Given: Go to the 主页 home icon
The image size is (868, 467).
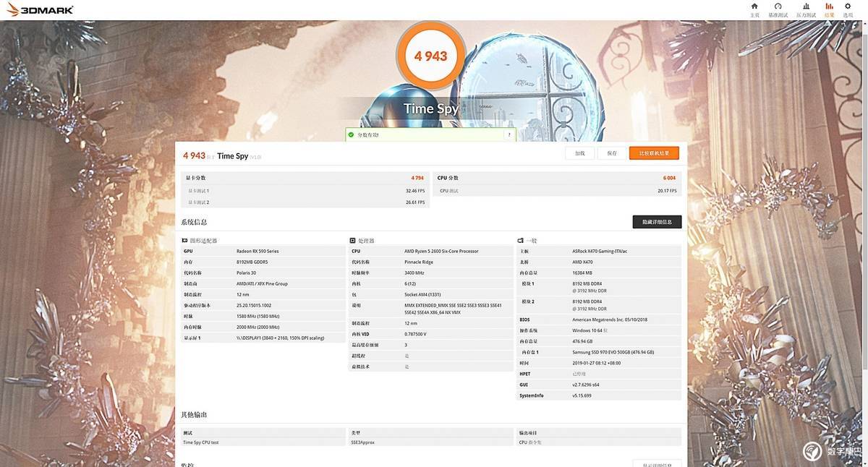Looking at the screenshot, I should (754, 7).
